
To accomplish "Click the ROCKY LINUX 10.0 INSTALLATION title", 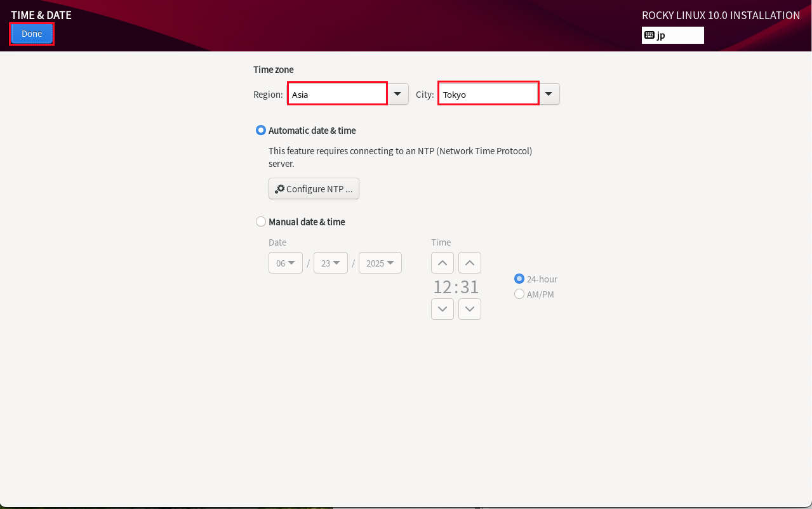I will [721, 15].
